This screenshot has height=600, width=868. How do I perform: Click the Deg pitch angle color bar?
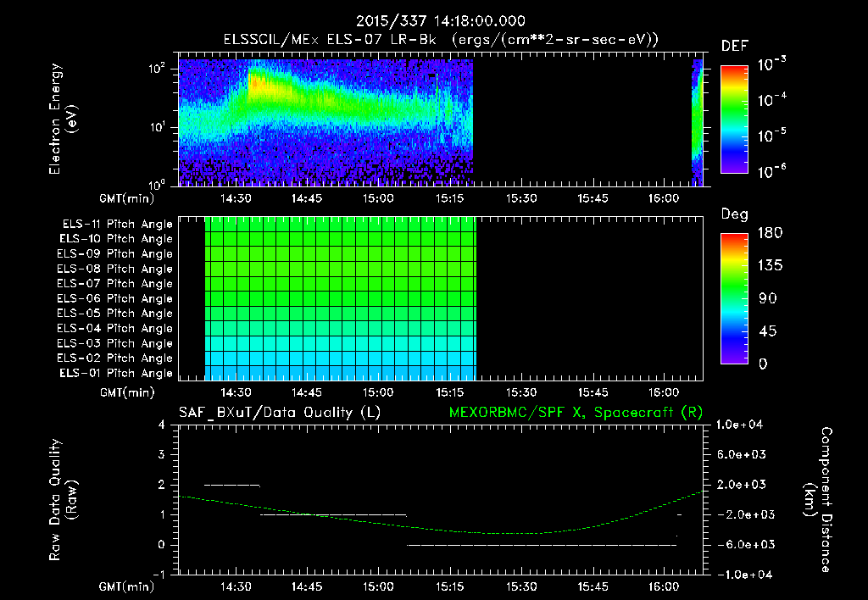pos(734,299)
